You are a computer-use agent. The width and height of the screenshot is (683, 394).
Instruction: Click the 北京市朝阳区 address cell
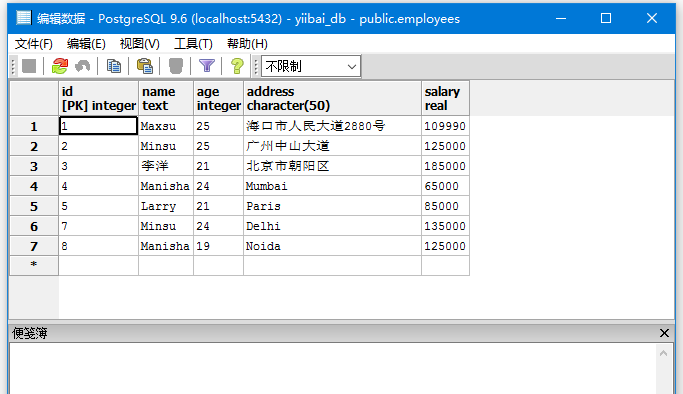[x=332, y=166]
